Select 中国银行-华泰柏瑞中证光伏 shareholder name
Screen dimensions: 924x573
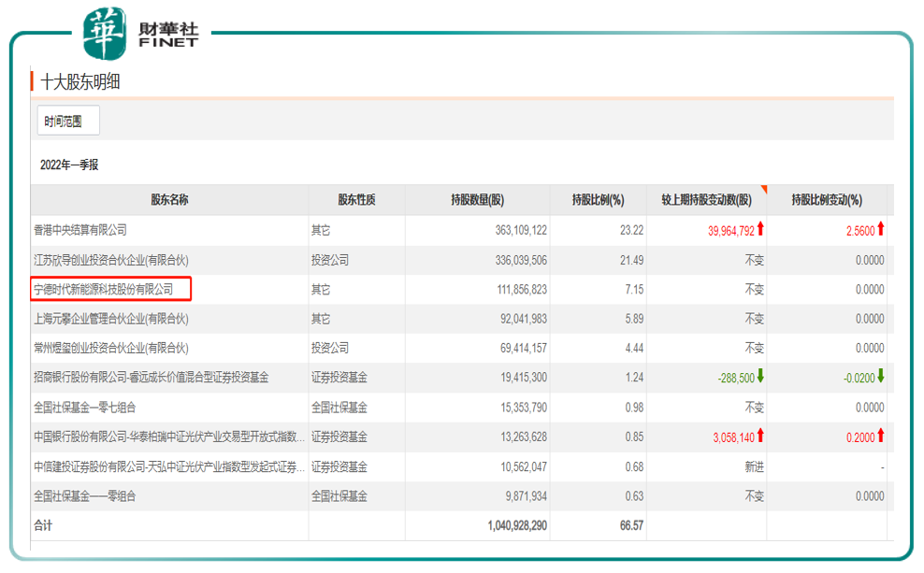pos(169,437)
